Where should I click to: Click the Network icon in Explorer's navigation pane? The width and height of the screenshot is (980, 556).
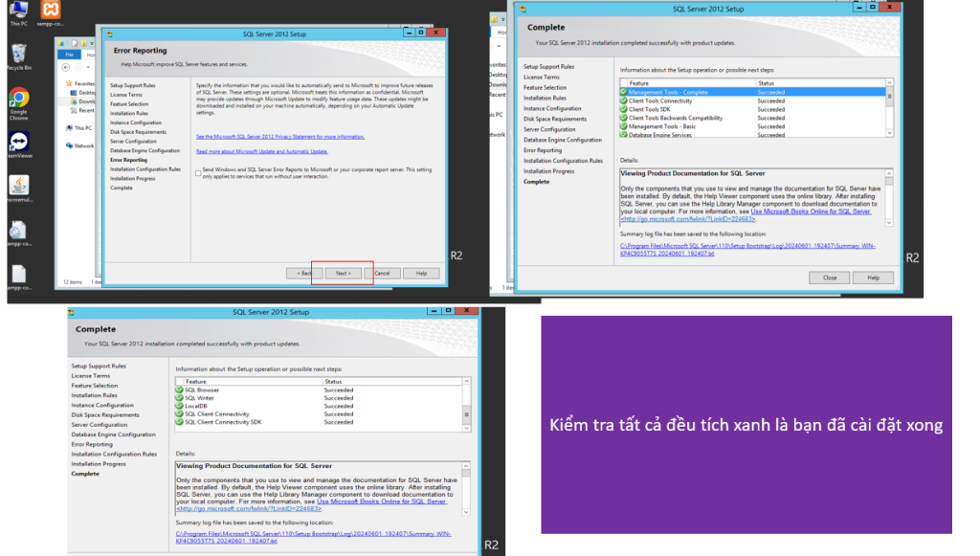coord(69,145)
